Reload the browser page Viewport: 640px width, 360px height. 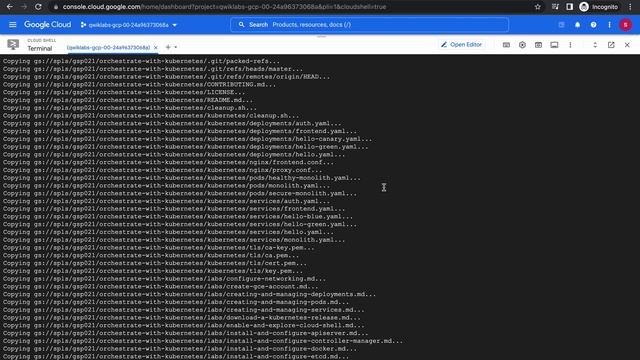tap(38, 7)
